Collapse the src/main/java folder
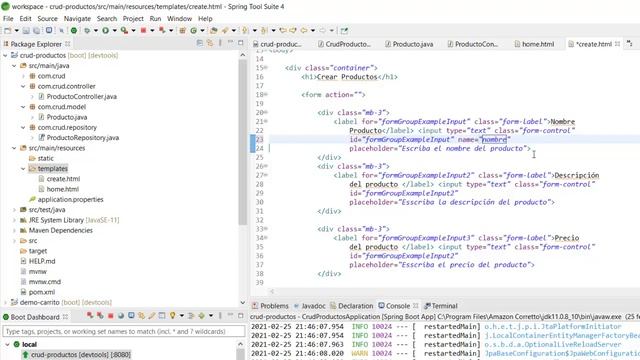The height and width of the screenshot is (360, 640). [x=14, y=65]
